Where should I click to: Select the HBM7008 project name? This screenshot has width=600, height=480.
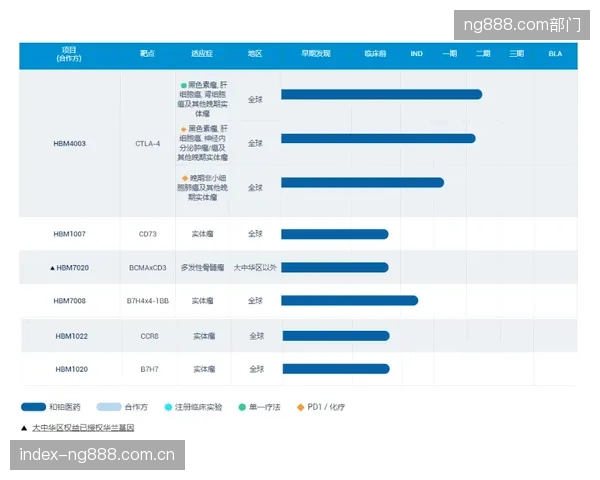click(x=70, y=301)
